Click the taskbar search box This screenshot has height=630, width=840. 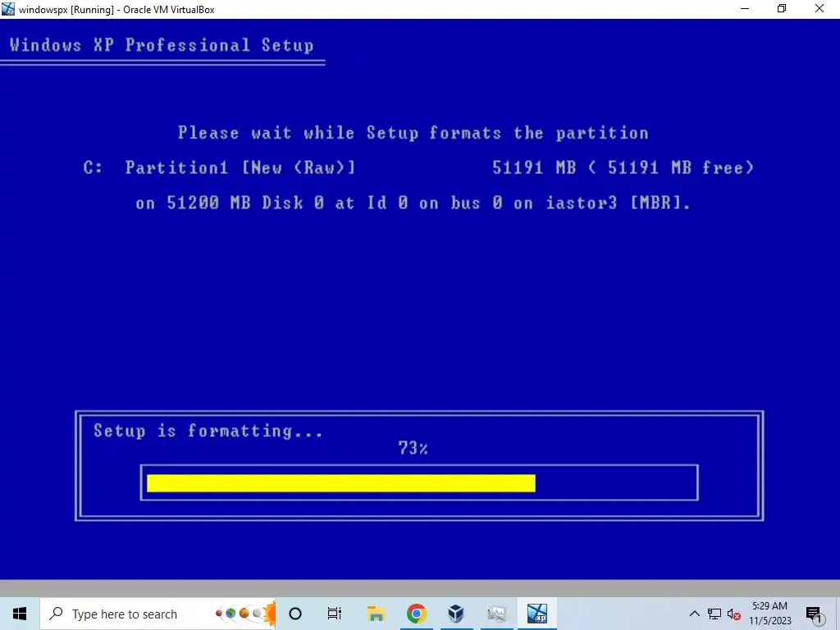point(158,614)
